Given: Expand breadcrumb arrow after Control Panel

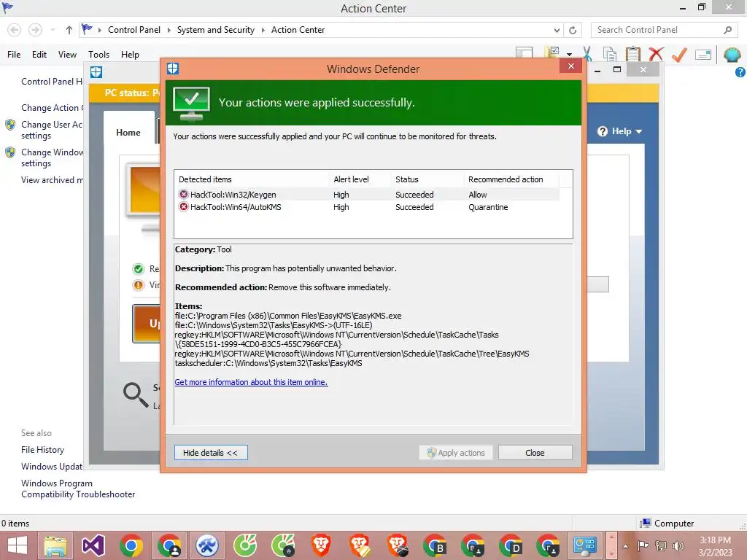Looking at the screenshot, I should tap(169, 30).
